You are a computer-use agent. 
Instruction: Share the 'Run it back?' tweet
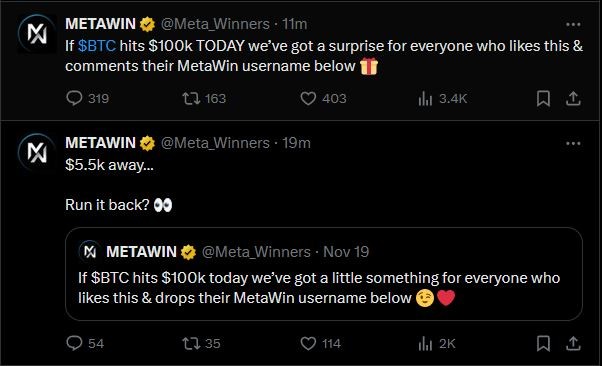573,343
